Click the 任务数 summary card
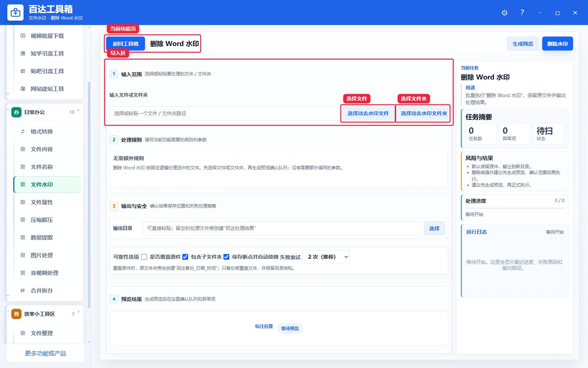Screen dimensions: 588x368 (481, 134)
